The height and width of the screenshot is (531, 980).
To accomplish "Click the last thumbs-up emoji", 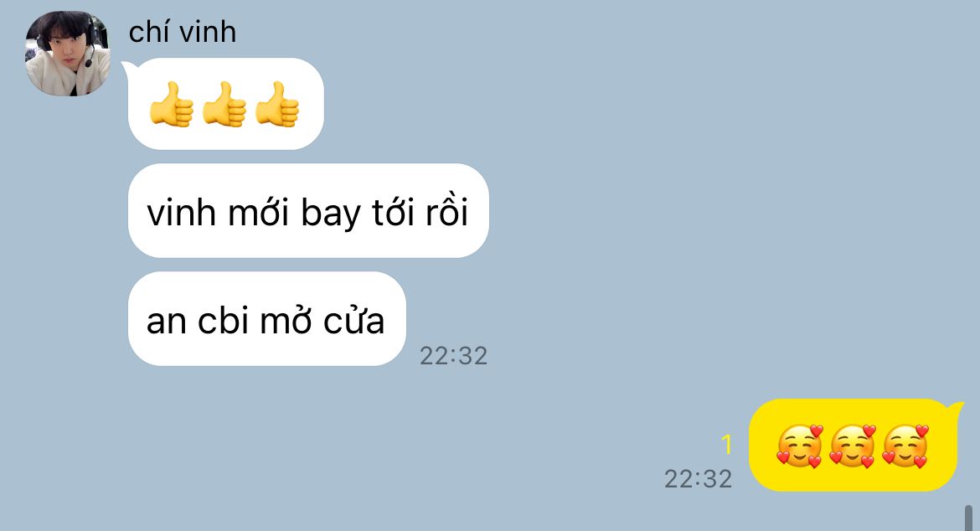I will click(277, 105).
